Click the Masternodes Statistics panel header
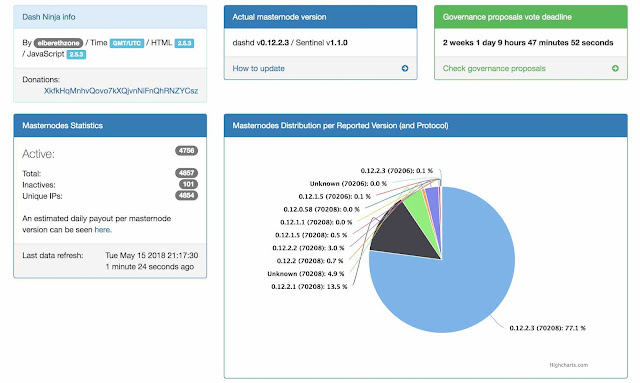Image resolution: width=640 pixels, height=383 pixels. [x=110, y=126]
